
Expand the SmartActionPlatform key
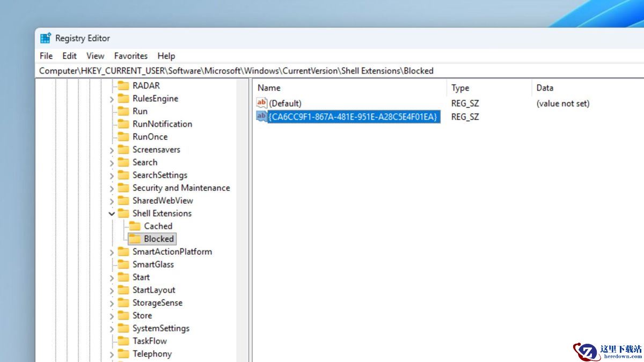pyautogui.click(x=112, y=252)
